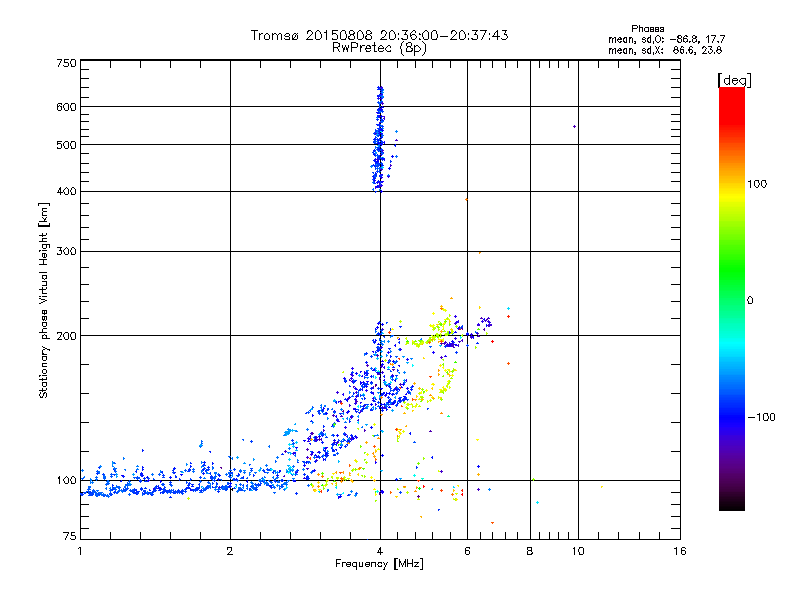Image resolution: width=800 pixels, height=600 pixels.
Task: Click the y-axis tick label '400'
Action: [66, 191]
